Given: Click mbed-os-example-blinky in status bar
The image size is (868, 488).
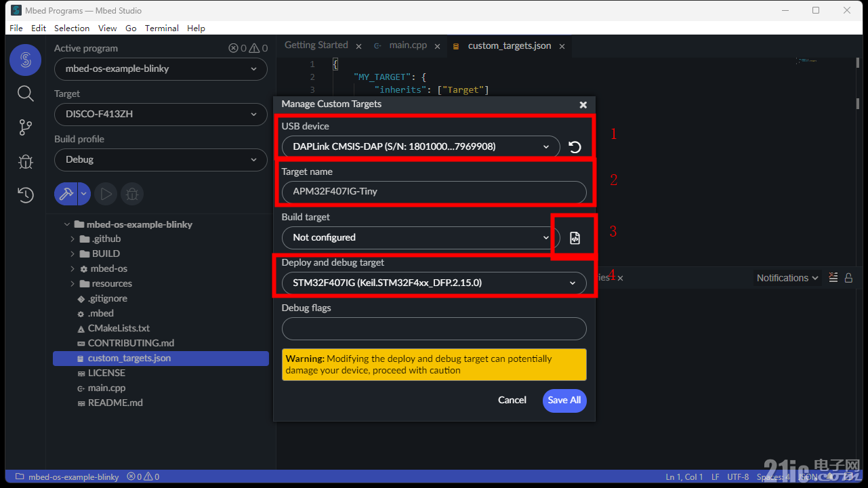Looking at the screenshot, I should point(67,477).
